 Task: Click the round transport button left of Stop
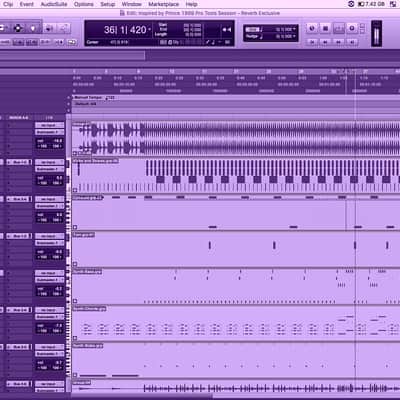(312, 29)
